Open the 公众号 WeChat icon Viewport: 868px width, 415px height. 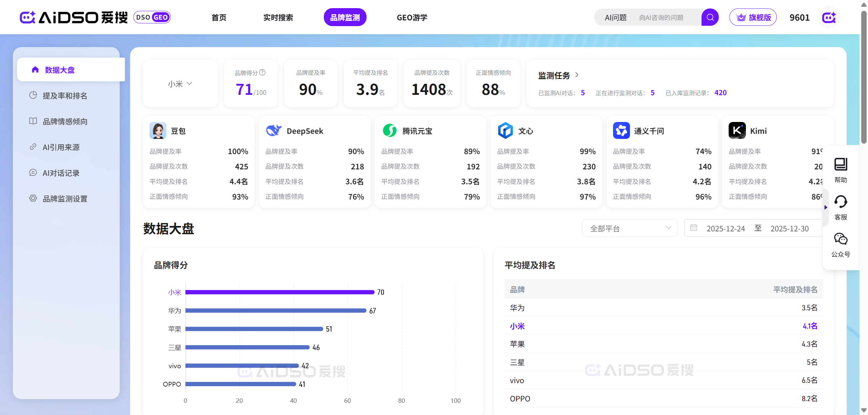pyautogui.click(x=841, y=239)
